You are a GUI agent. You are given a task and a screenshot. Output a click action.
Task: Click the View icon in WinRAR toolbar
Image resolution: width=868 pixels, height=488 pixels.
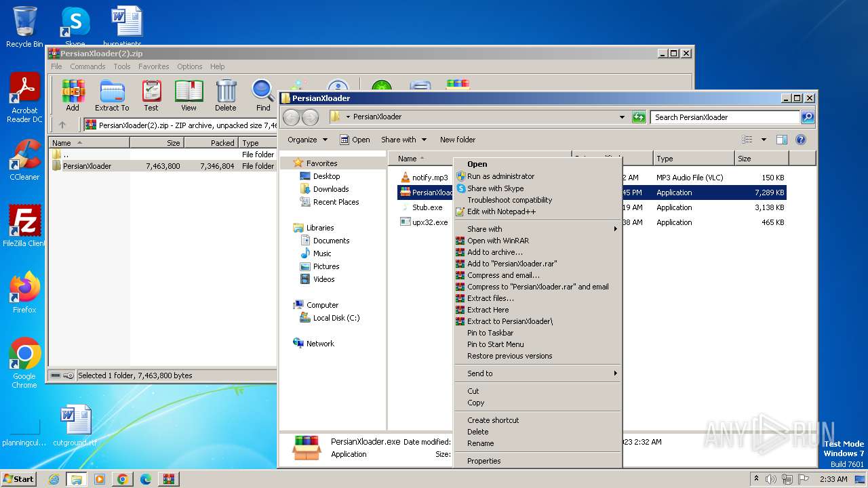point(189,96)
